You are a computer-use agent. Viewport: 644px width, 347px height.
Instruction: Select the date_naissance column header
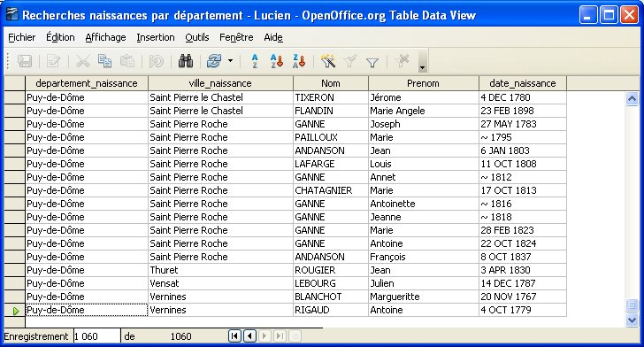point(523,83)
